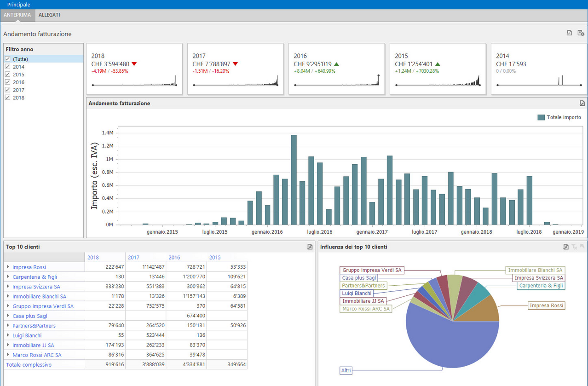Select the 4'334'881 total cell

(x=186, y=365)
